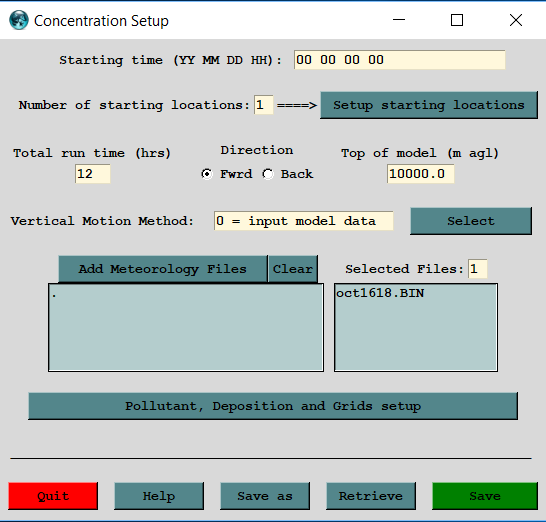Click the Concentration Setup globe icon
This screenshot has width=546, height=522.
[19, 20]
